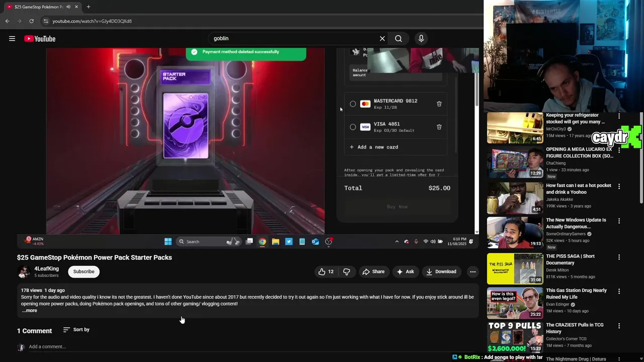
Task: Dislike the video with thumbs down
Action: [347, 271]
